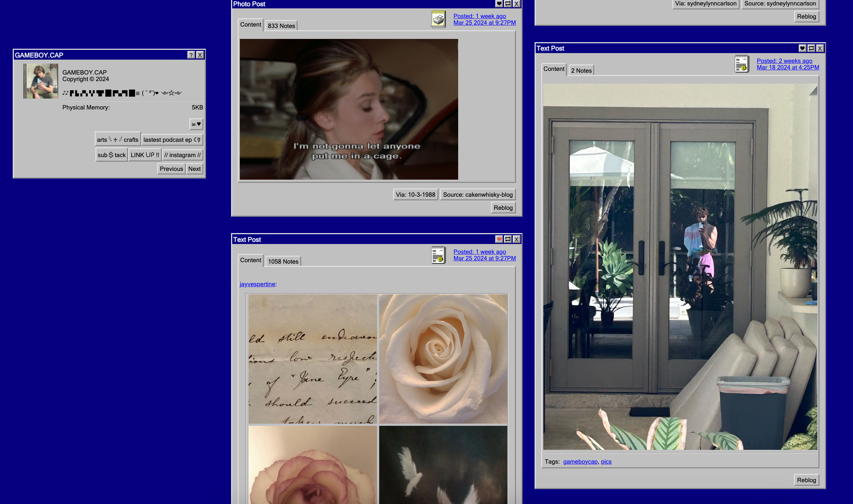Screen dimensions: 853x504
Task: Click notepad icon on the Mar 18 Text Post
Action: click(x=742, y=64)
